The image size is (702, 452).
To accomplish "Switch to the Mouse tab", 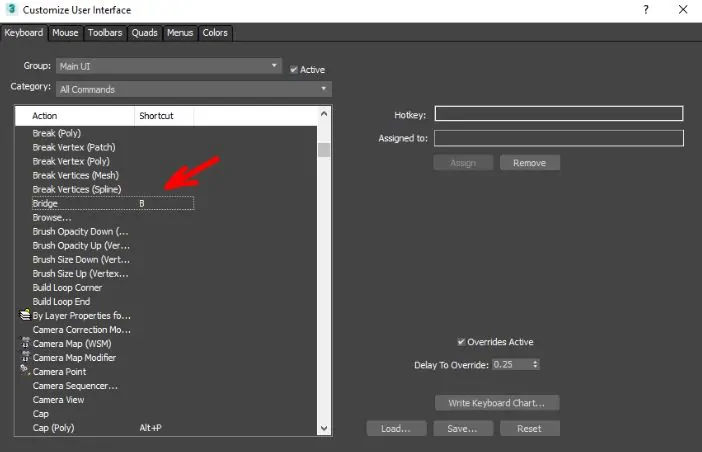I will [x=65, y=33].
